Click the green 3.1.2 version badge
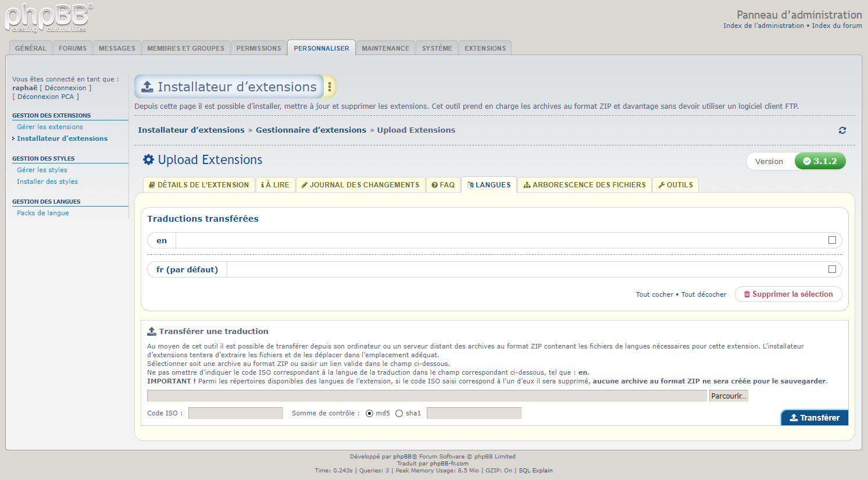This screenshot has height=480, width=868. pyautogui.click(x=820, y=161)
